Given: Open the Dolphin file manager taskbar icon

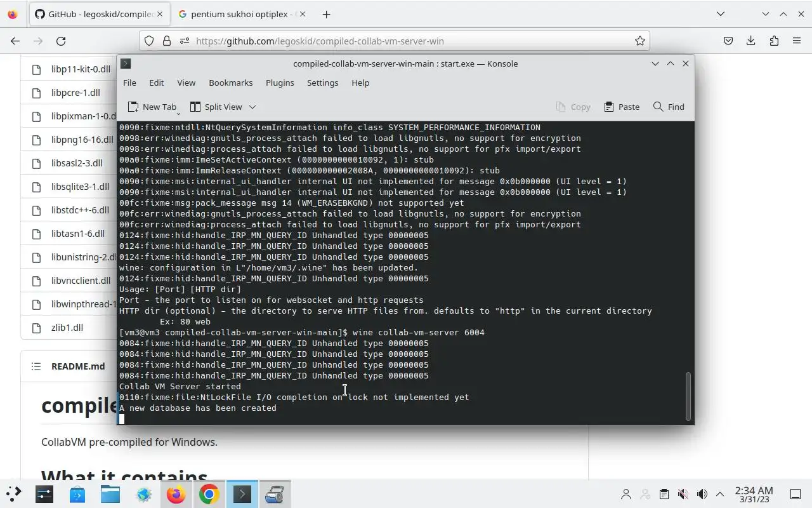Looking at the screenshot, I should pos(110,494).
